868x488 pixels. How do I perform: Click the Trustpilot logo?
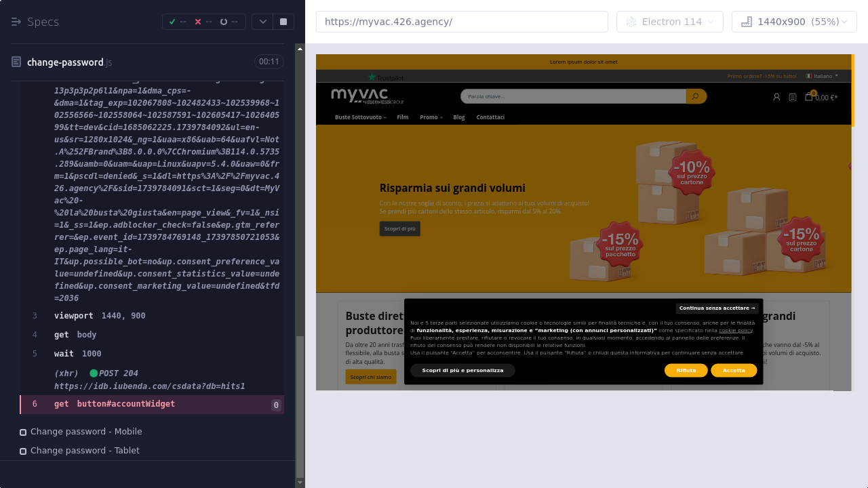[x=385, y=77]
